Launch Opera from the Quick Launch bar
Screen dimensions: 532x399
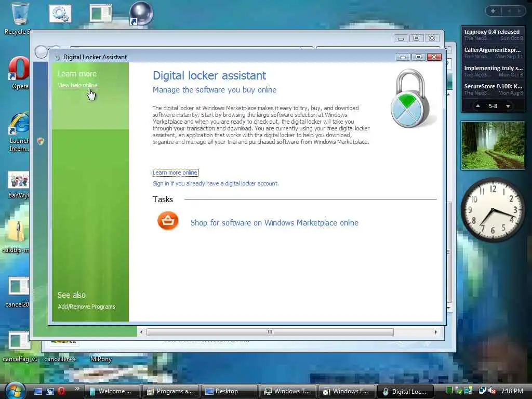pos(61,391)
